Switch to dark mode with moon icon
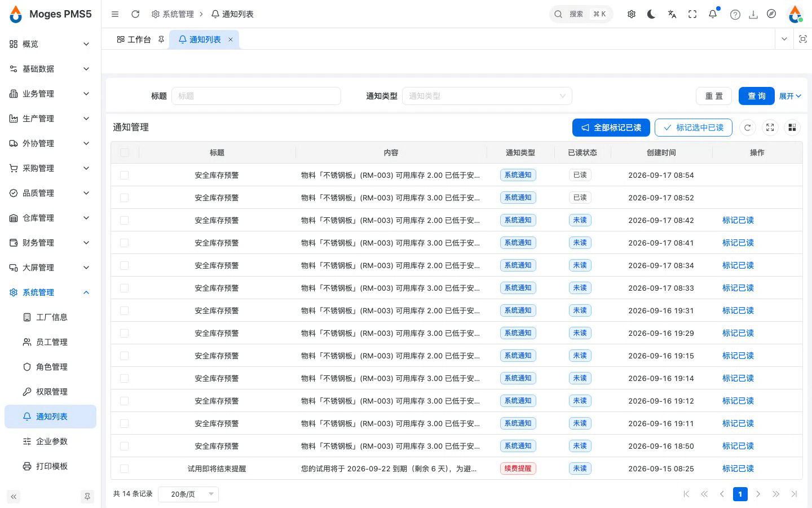Screen dimensions: 812x508 click(651, 14)
